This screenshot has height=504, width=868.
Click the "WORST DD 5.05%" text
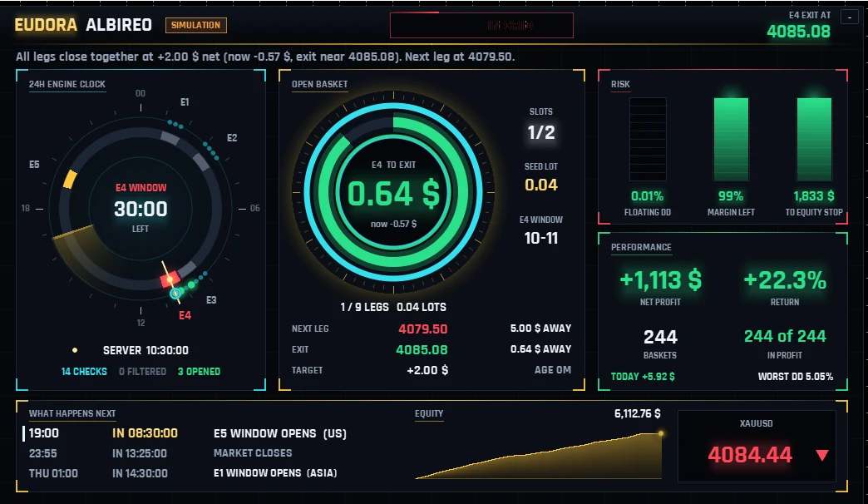(796, 377)
